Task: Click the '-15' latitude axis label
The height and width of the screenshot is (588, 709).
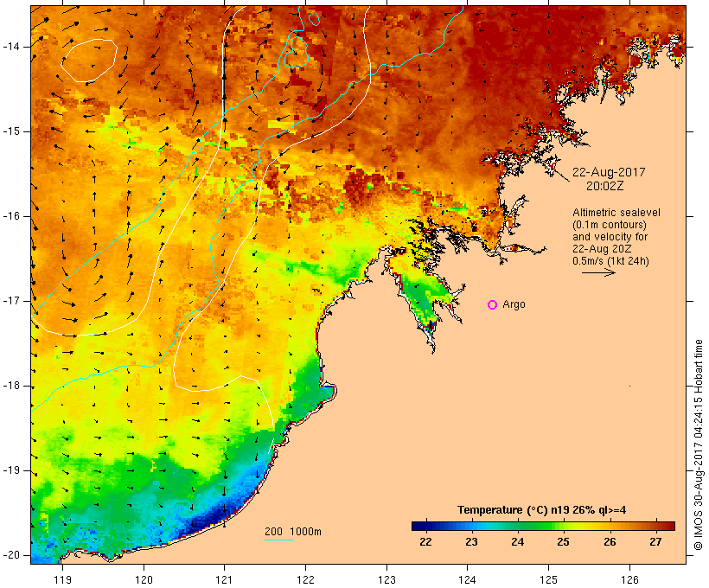Action: (x=11, y=131)
